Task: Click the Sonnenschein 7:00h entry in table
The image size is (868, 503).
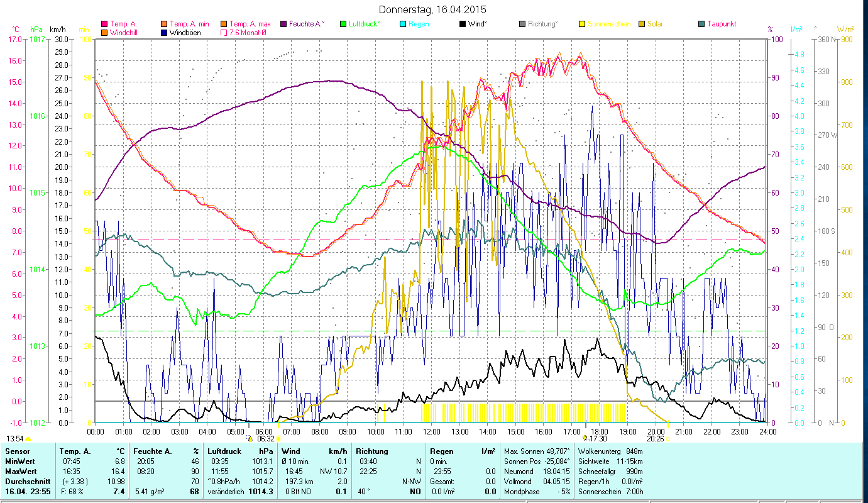Action: [610, 492]
